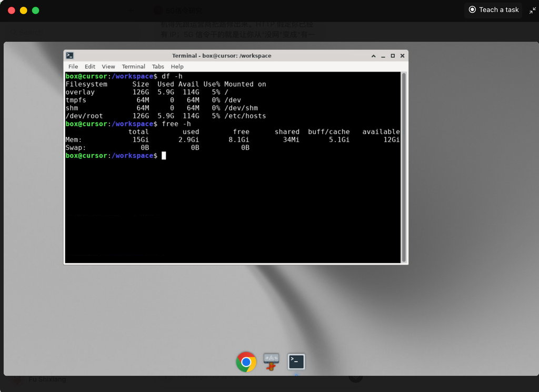Viewport: 539px width, 392px height.
Task: Open the Tabs menu
Action: pyautogui.click(x=158, y=66)
